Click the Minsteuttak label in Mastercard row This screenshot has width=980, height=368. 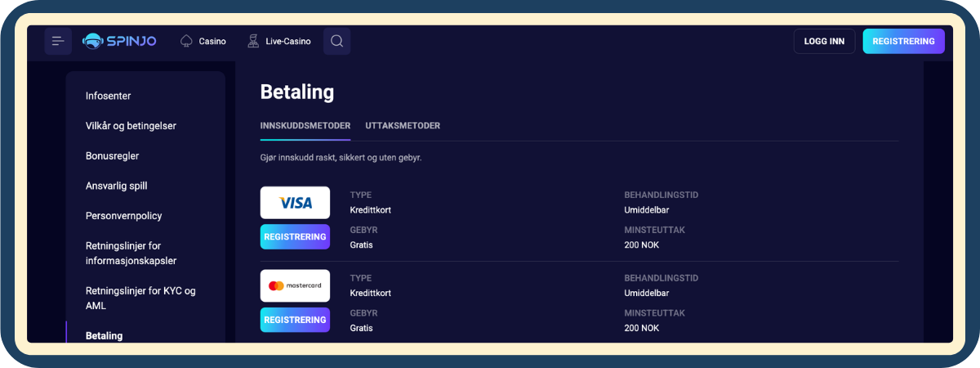pos(655,313)
